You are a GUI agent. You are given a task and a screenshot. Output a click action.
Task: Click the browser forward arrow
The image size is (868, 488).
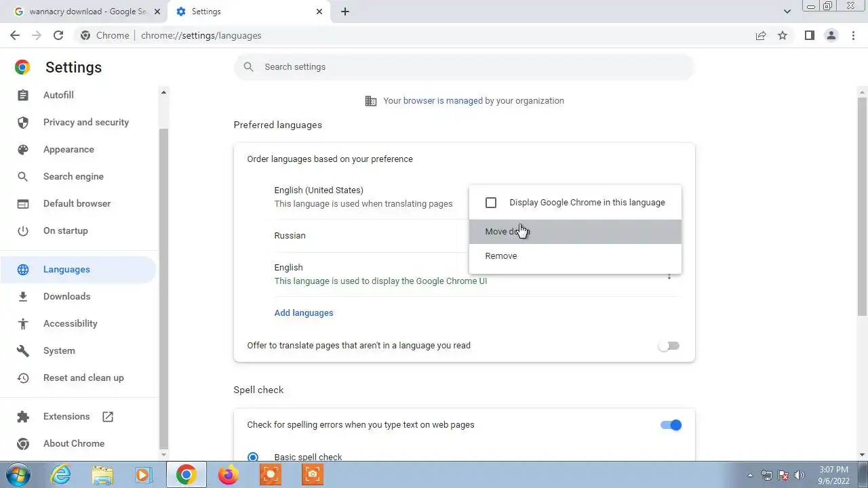pyautogui.click(x=37, y=35)
